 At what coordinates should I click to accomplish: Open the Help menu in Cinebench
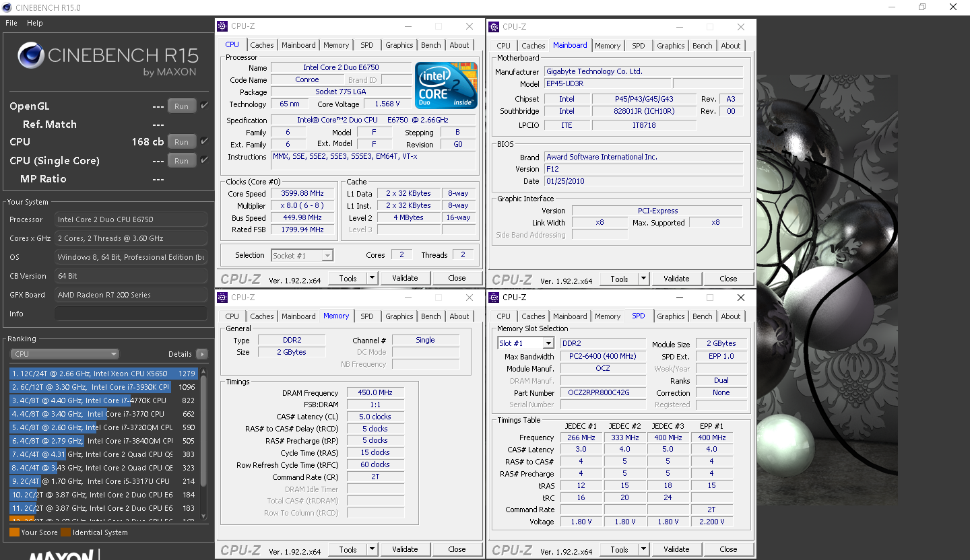click(35, 23)
